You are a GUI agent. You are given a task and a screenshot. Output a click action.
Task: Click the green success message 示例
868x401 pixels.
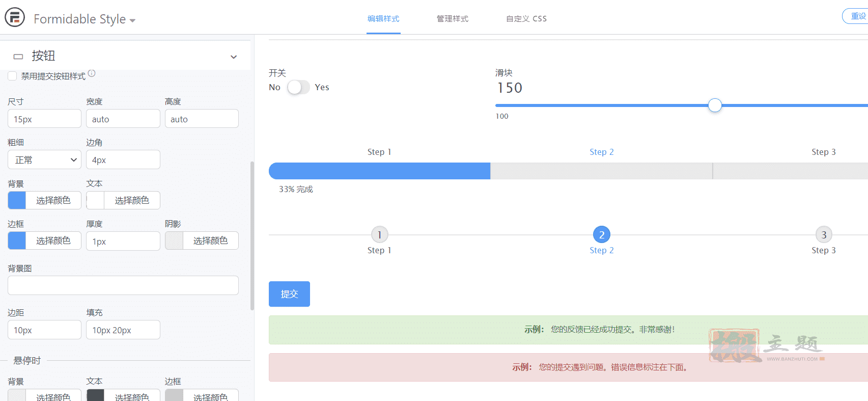(568, 330)
